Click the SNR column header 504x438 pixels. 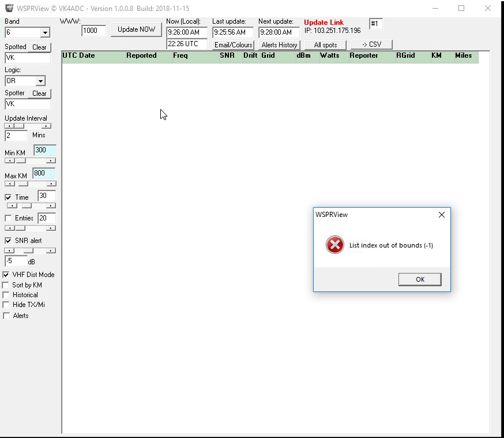[227, 56]
